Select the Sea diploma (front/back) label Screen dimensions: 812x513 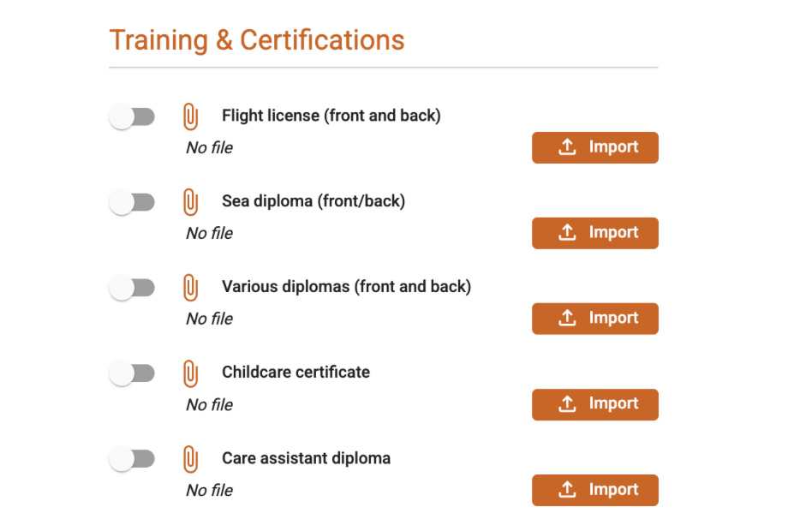tap(313, 201)
